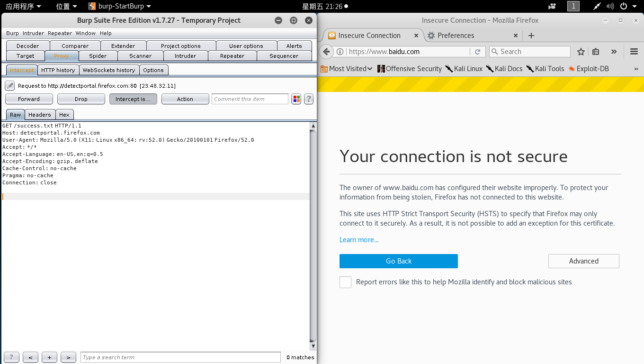Follow the Learn more... link
This screenshot has height=364, width=644.
tap(359, 240)
